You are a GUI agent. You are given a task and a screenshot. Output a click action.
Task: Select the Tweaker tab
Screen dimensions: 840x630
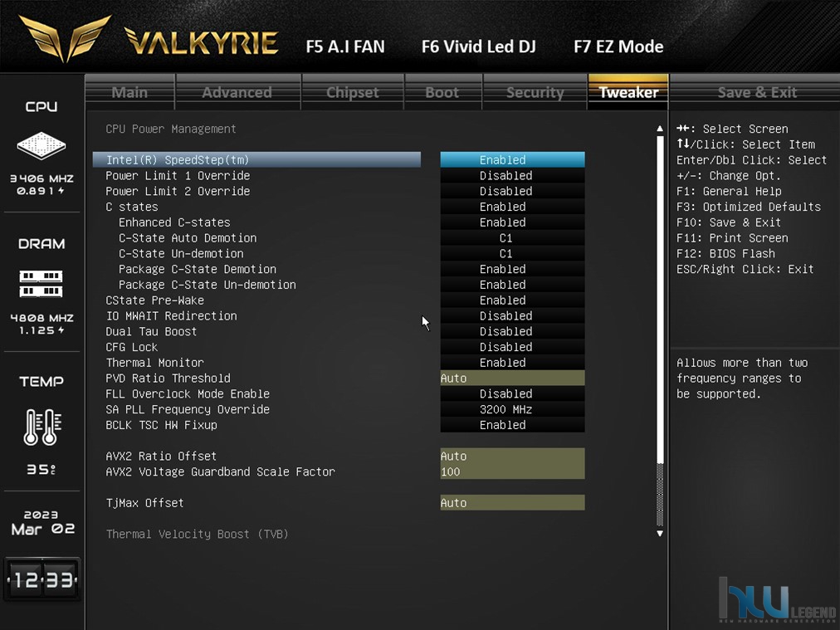[628, 92]
